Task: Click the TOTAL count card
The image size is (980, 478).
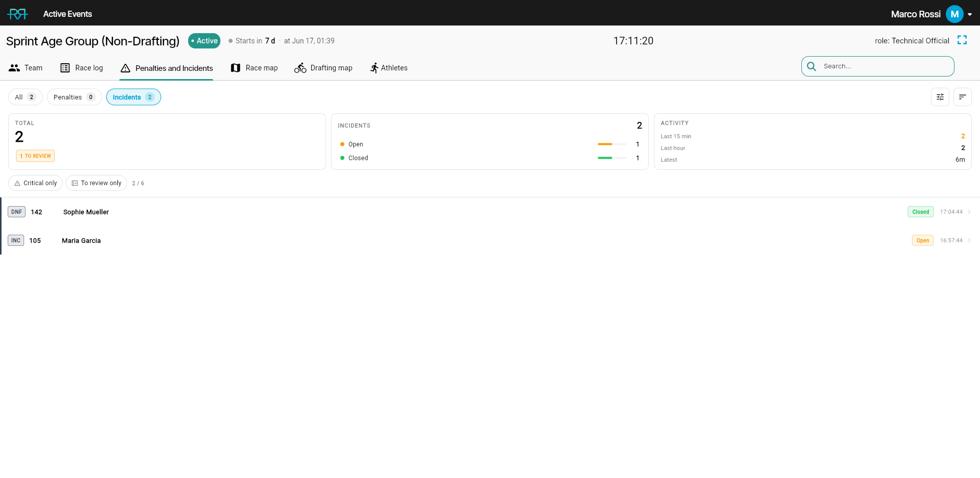Action: pos(167,141)
